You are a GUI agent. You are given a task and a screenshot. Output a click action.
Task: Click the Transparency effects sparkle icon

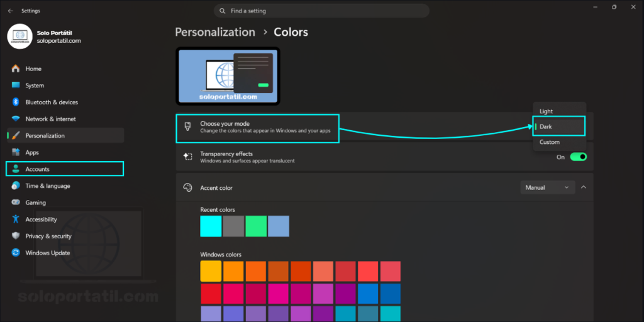[x=187, y=157]
